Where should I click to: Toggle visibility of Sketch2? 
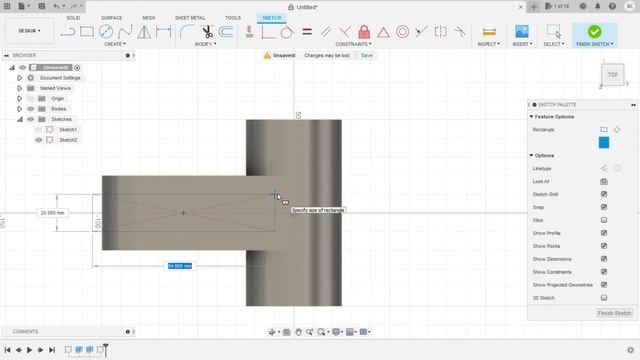pyautogui.click(x=38, y=140)
